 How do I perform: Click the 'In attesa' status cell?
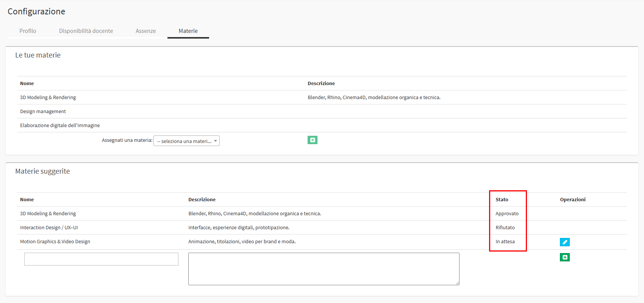505,242
